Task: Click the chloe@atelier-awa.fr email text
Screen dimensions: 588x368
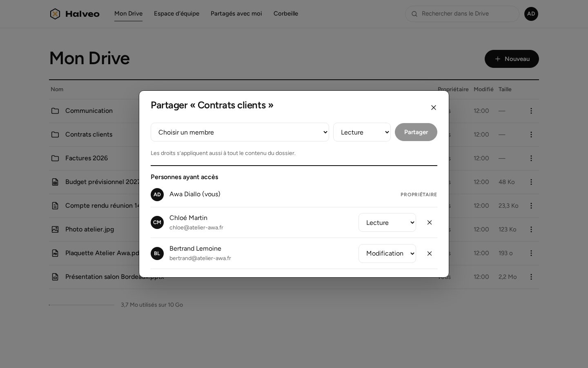Action: click(x=196, y=228)
